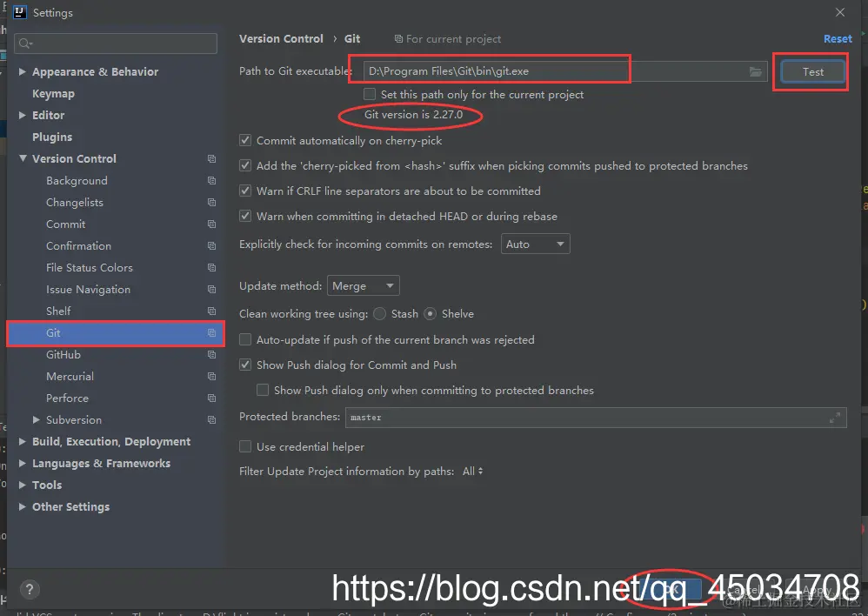868x616 pixels.
Task: Toggle the cherry-picked from hash suffix checkbox
Action: pyautogui.click(x=245, y=165)
